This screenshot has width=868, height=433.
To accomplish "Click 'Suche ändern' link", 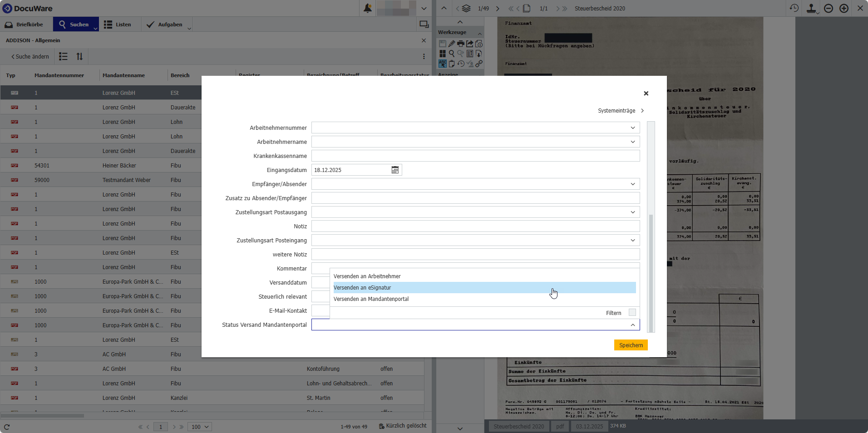I will [30, 57].
